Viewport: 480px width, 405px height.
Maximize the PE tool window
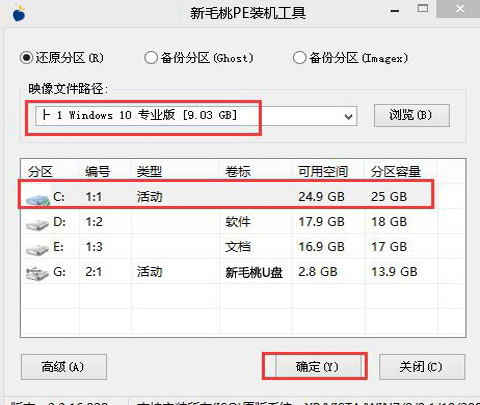pos(423,9)
